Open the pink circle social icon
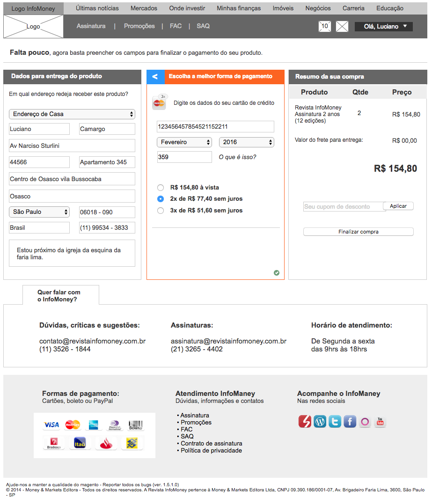 tap(365, 421)
